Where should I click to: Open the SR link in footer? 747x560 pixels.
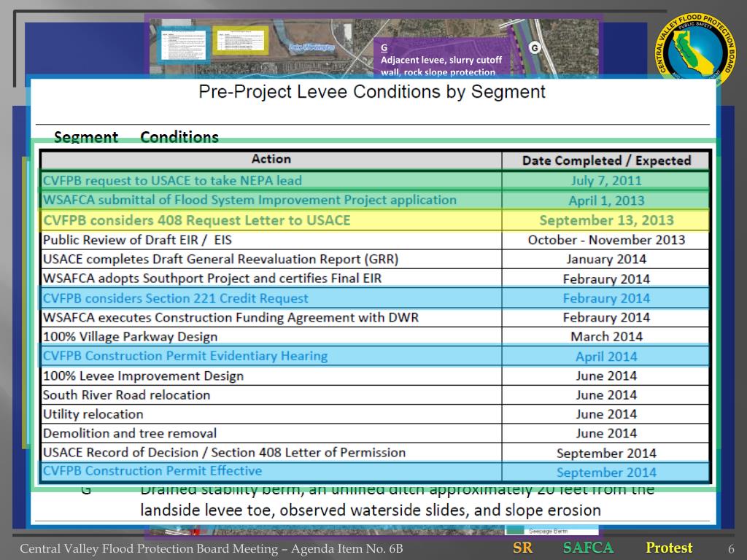coord(522,548)
